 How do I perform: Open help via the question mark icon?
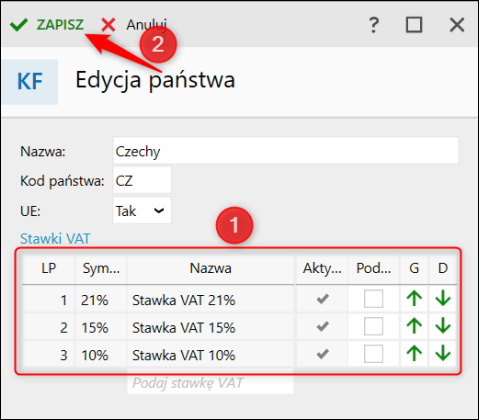pyautogui.click(x=374, y=25)
